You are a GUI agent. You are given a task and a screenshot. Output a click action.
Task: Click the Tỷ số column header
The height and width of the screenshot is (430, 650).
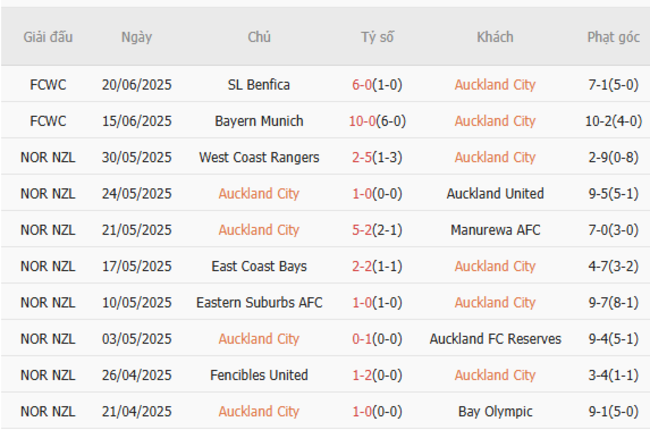[x=377, y=37]
